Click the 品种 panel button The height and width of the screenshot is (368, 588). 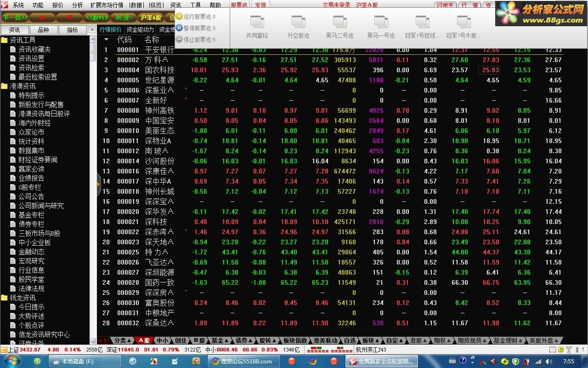43,30
